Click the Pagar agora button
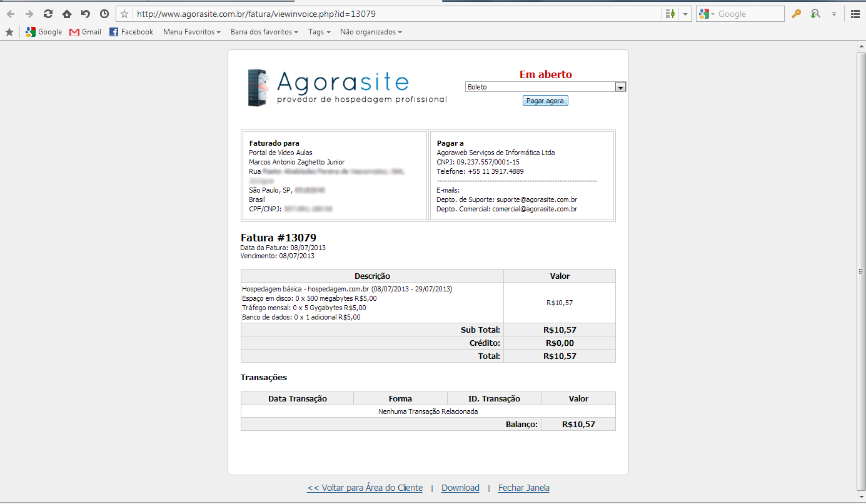 click(545, 101)
